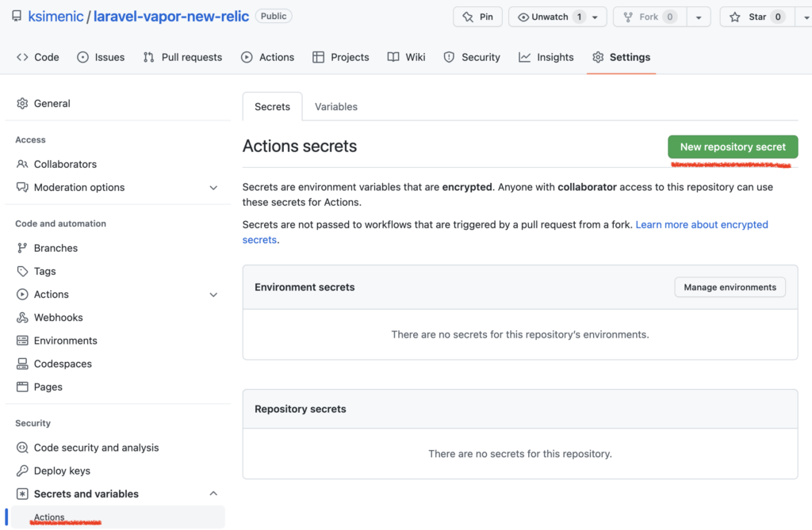Expand the Moderation options chevron

(x=213, y=188)
